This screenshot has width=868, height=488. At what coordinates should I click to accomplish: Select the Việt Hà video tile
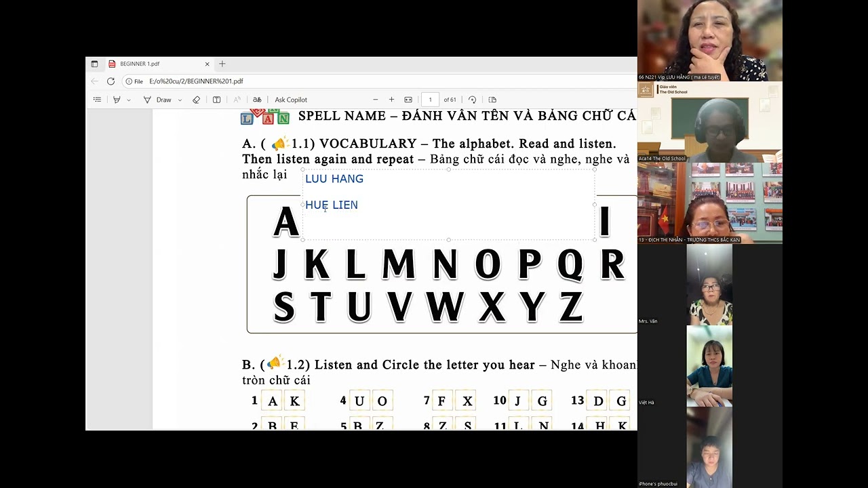pyautogui.click(x=710, y=366)
